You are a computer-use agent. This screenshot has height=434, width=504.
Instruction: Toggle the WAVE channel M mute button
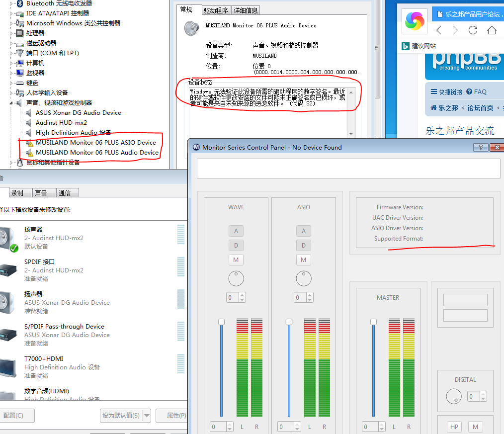click(x=236, y=260)
